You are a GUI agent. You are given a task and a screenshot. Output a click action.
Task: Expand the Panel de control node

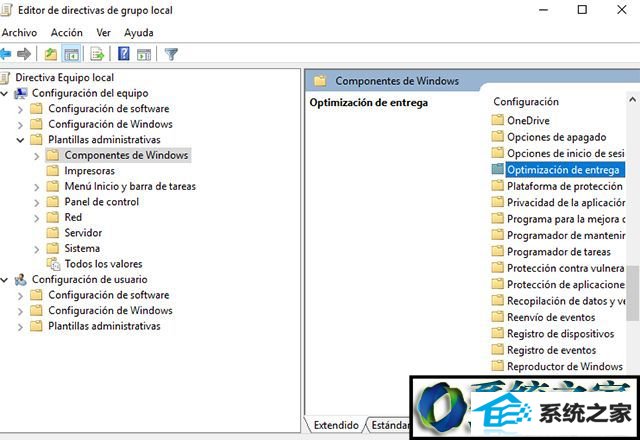[x=37, y=202]
